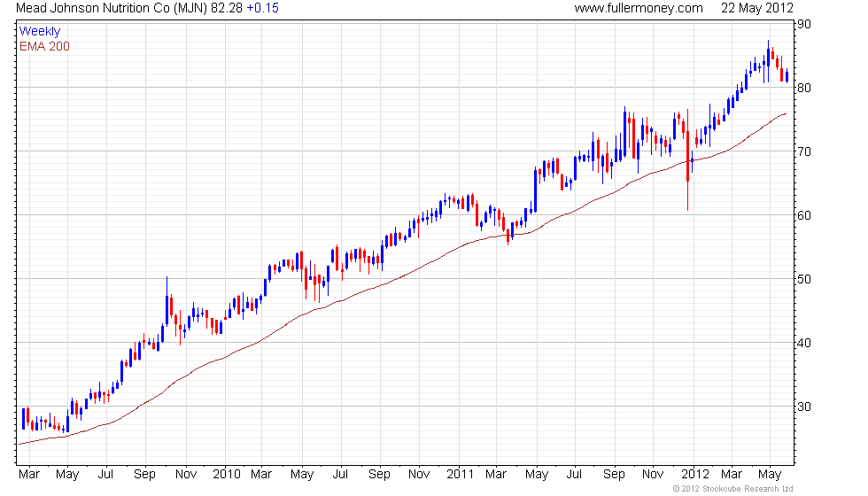Image resolution: width=868 pixels, height=496 pixels.
Task: Click the 90 price axis label
Action: [x=804, y=25]
